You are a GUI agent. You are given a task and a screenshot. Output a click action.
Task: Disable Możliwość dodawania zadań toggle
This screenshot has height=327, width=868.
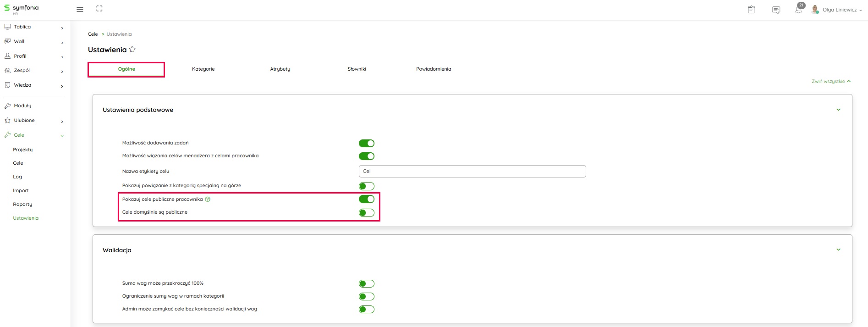pos(367,144)
